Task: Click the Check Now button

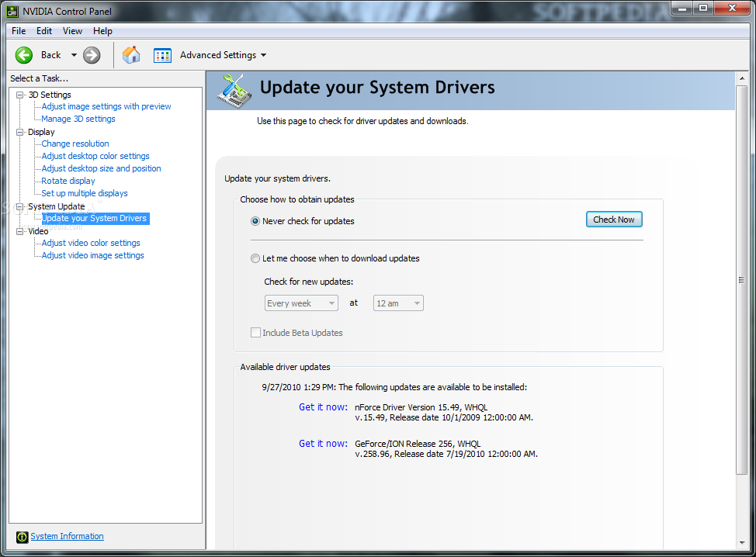Action: click(x=614, y=220)
